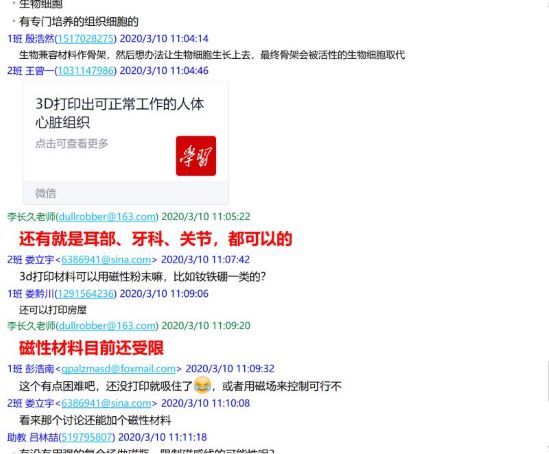The image size is (549, 454).
Task: Open qpalzmasd@foxmail.com email link
Action: tap(118, 369)
